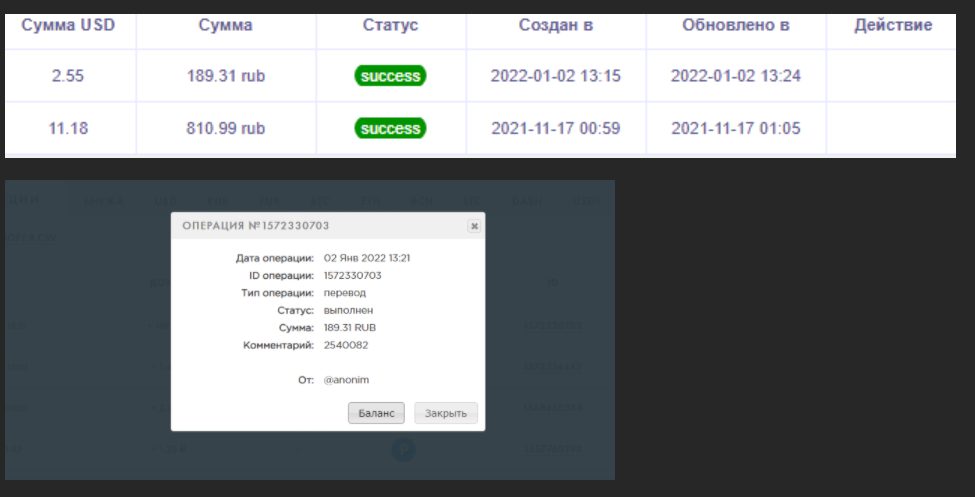Image resolution: width=975 pixels, height=497 pixels.
Task: Open the dimmed LTC tab behind the dialog
Action: coord(473,201)
